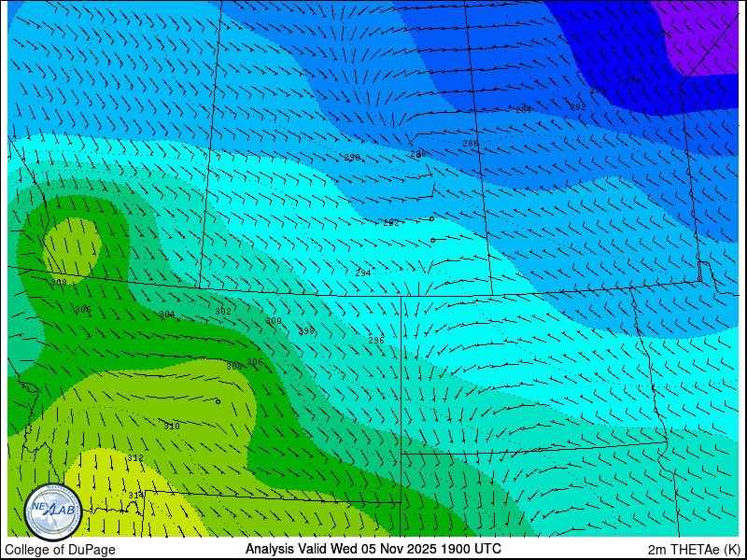Click the '2m THETAe (K)' product label
This screenshot has width=747, height=560.
pyautogui.click(x=694, y=549)
